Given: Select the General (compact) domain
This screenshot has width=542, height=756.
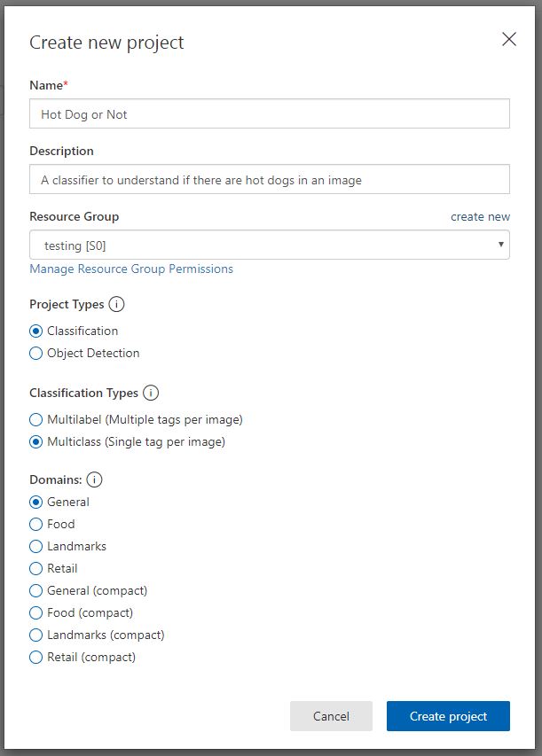Looking at the screenshot, I should [36, 590].
